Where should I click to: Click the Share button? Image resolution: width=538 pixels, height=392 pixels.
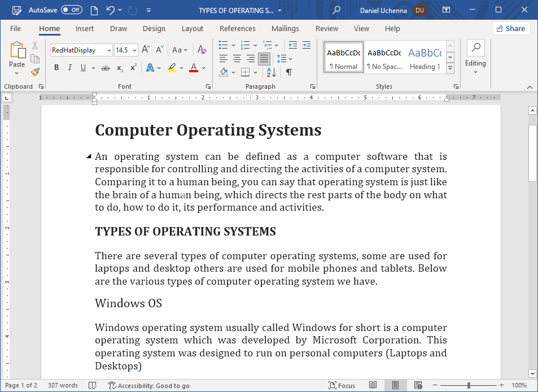click(510, 28)
